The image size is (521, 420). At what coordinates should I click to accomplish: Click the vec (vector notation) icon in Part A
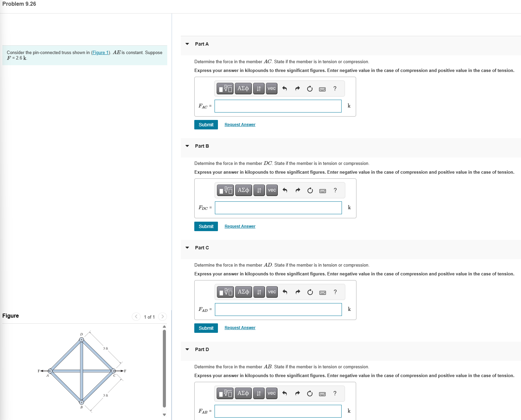tap(271, 88)
